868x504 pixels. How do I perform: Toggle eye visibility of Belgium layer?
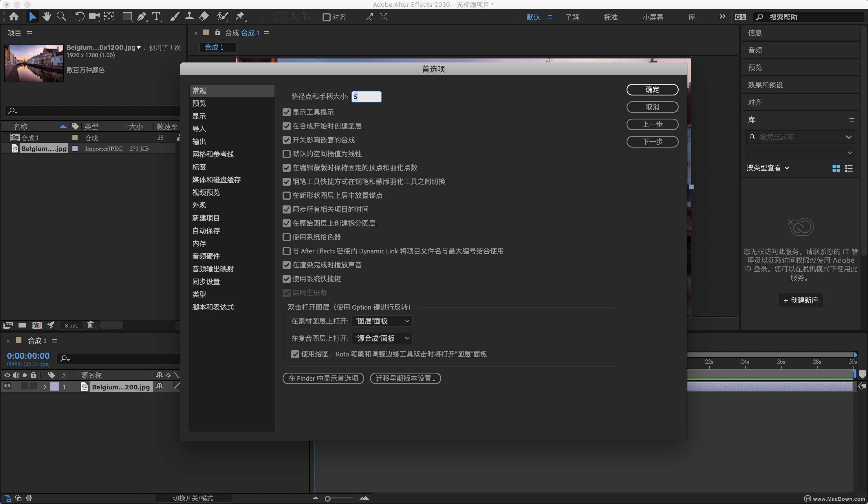[7, 386]
